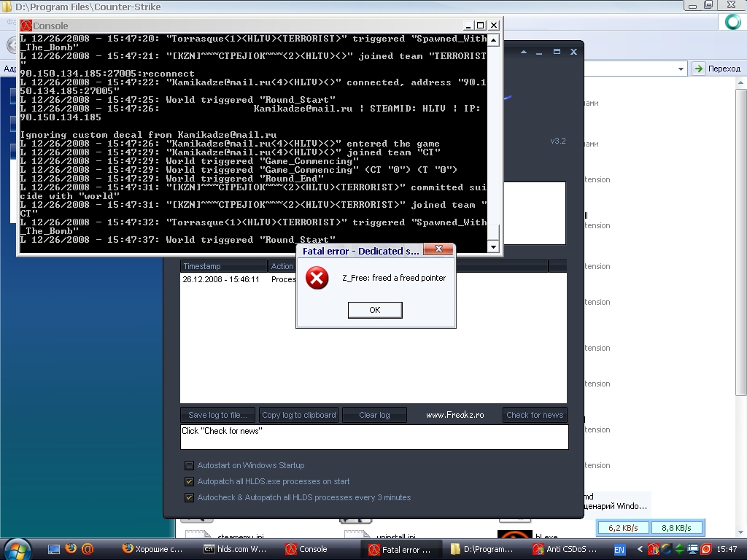Click Save log to file button
Image resolution: width=747 pixels, height=560 pixels.
[217, 415]
